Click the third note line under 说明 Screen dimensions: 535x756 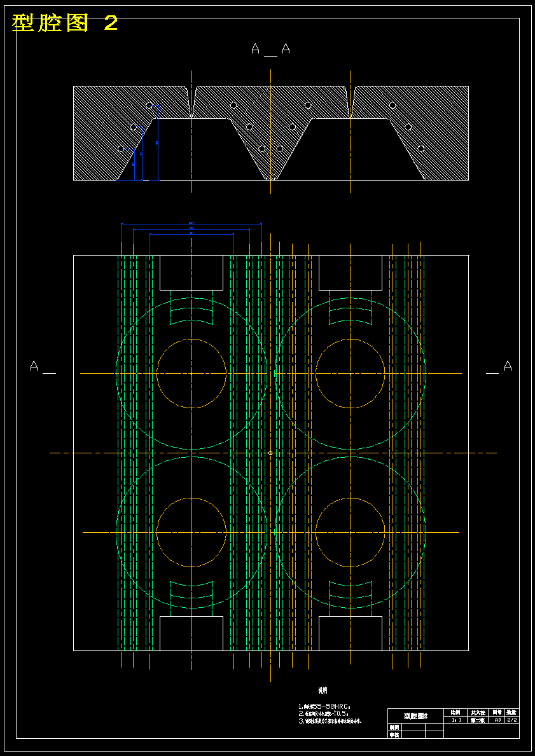coord(330,722)
